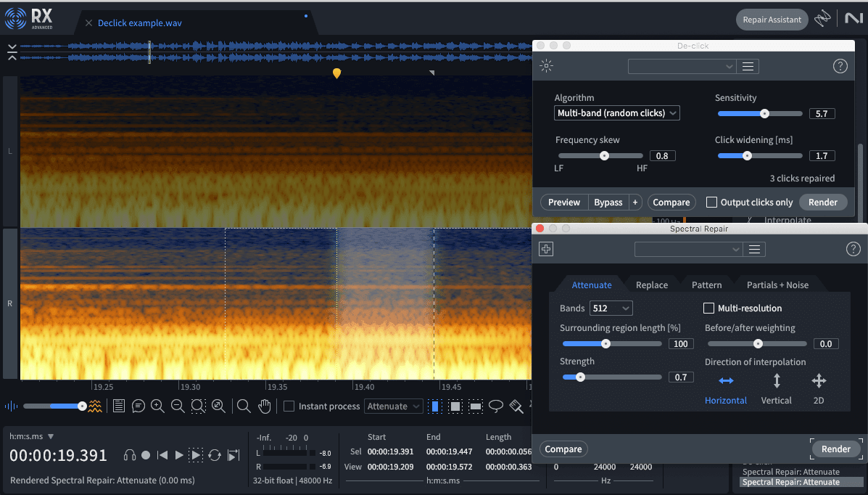Click Spectral Repair module plus icon

[x=546, y=249]
